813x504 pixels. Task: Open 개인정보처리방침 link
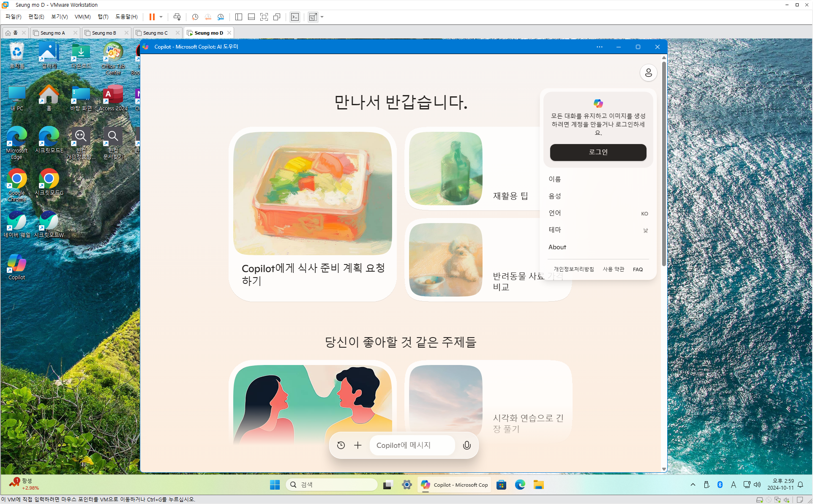coord(574,269)
